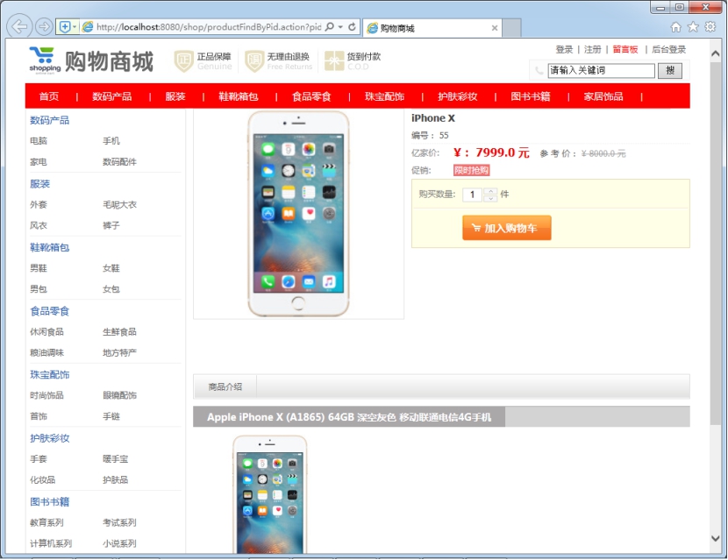Screen dimensions: 728x560
Task: Open 手机 subcategory in sidebar
Action: 111,140
